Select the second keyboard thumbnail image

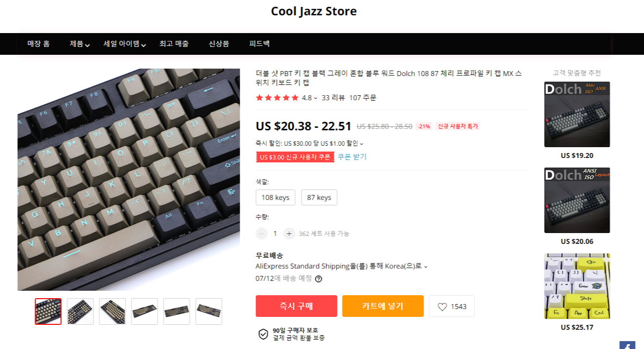click(80, 311)
